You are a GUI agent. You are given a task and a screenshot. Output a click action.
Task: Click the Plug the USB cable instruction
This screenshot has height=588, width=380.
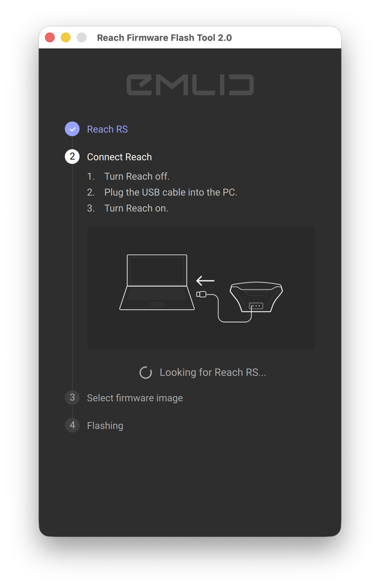click(171, 192)
